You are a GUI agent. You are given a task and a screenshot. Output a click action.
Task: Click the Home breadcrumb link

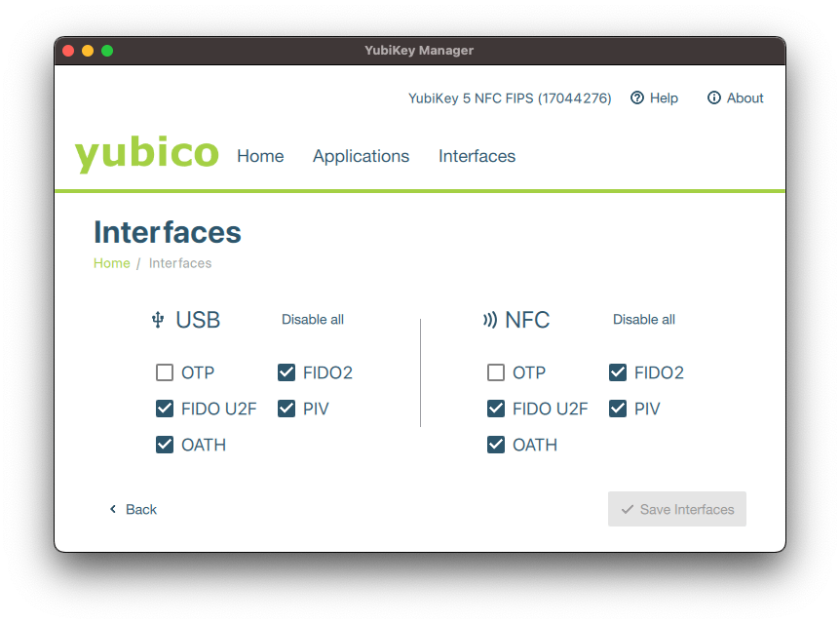coord(111,263)
